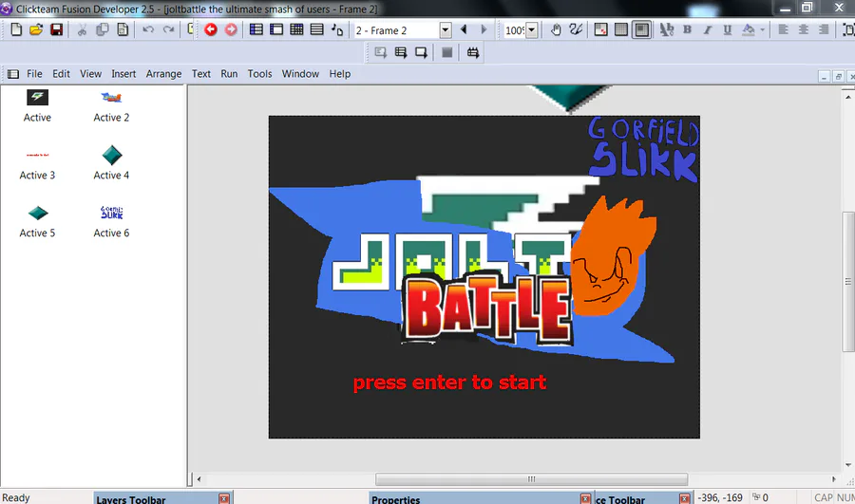The width and height of the screenshot is (855, 504).
Task: Toggle italic text formatting
Action: 707,29
